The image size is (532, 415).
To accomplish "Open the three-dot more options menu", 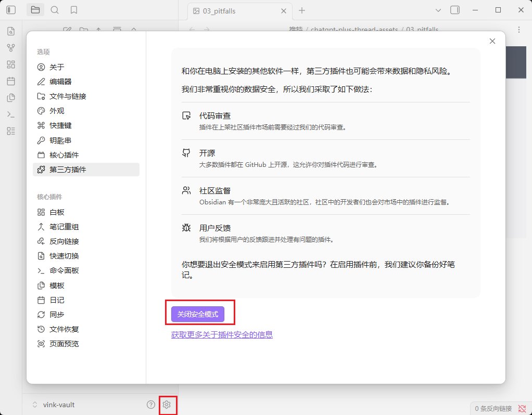I will (x=519, y=30).
